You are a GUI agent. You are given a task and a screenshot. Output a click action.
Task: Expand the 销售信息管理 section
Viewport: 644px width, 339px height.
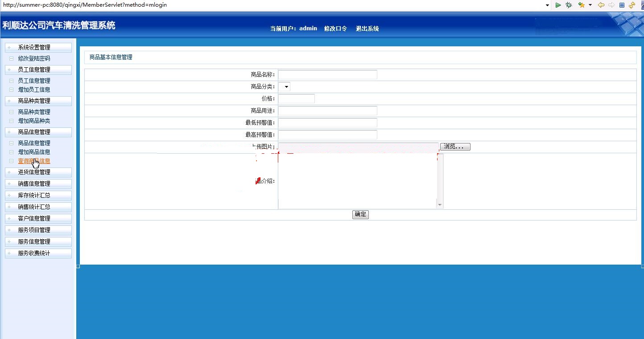click(x=38, y=184)
